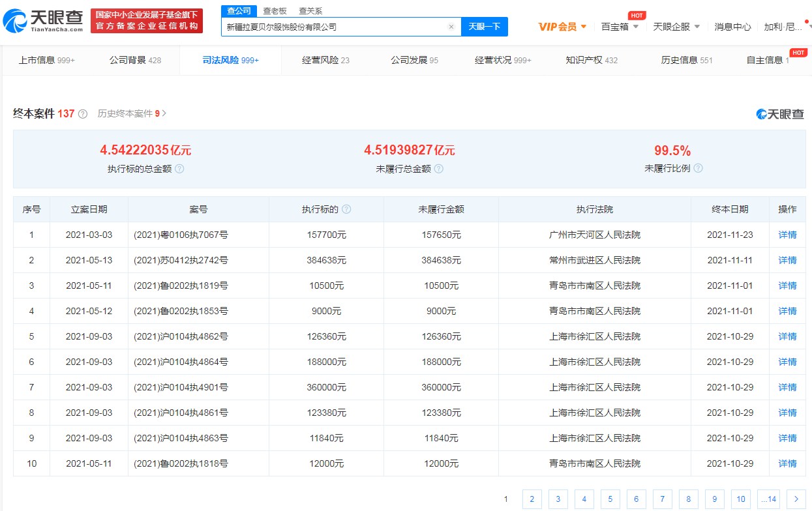Go to page 8
The width and height of the screenshot is (812, 511).
[x=688, y=499]
